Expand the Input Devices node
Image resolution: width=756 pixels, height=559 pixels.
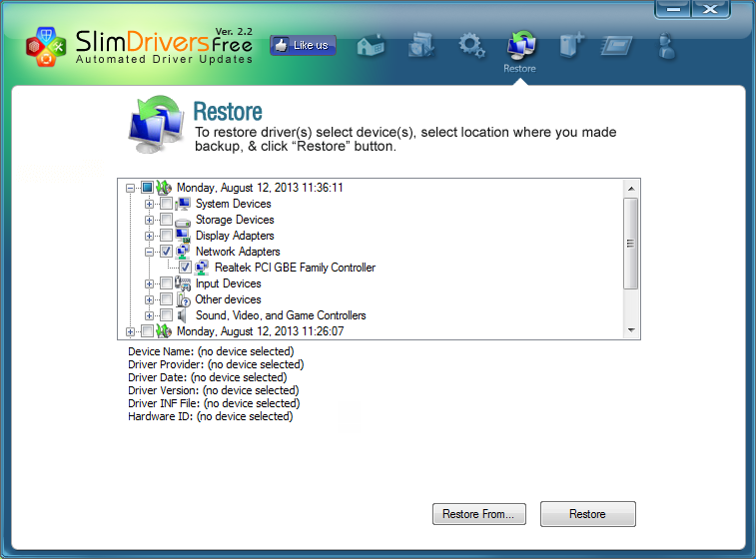[149, 283]
